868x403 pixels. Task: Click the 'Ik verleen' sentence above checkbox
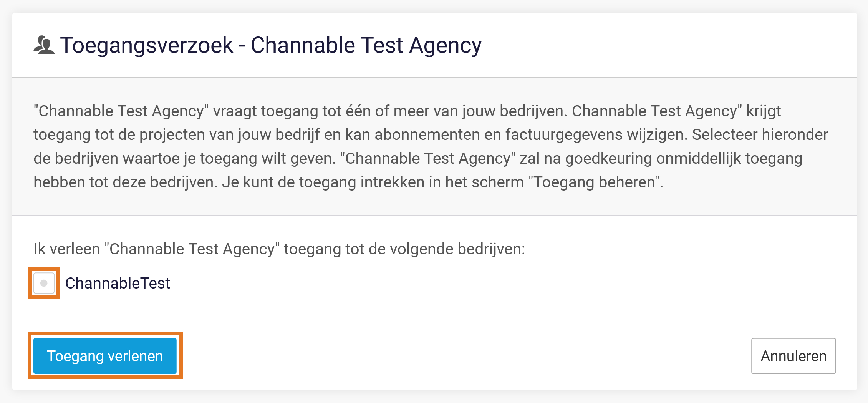click(x=279, y=249)
